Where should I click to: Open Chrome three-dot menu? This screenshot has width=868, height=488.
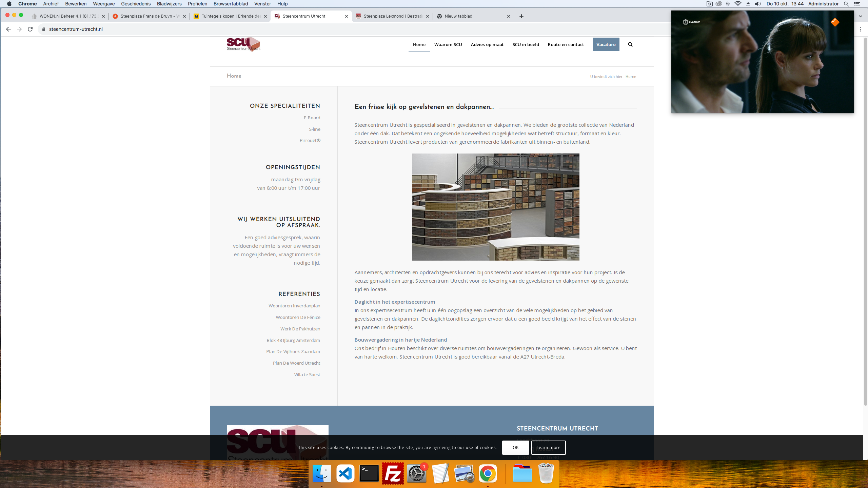[861, 29]
